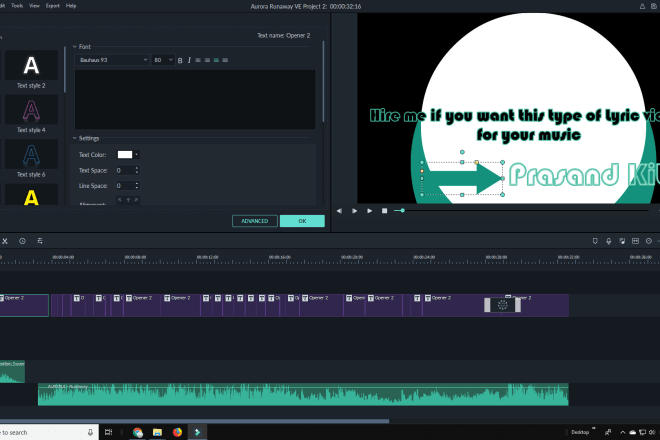The width and height of the screenshot is (660, 440).
Task: Click the audio mixer icon beside the microphone
Action: 622,241
